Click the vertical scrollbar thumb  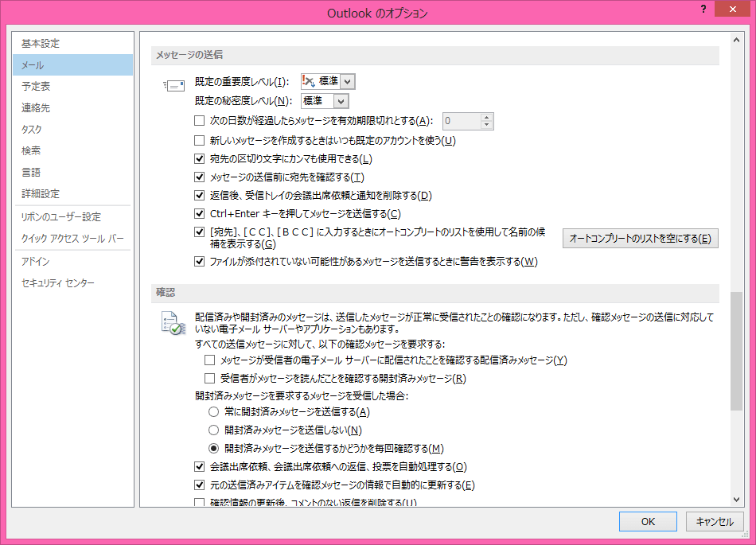click(736, 351)
